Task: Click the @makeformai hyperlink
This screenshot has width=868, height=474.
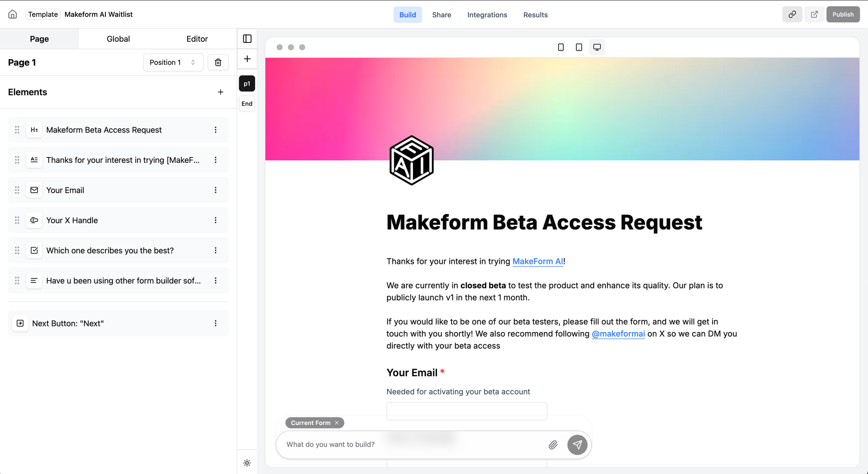Action: pyautogui.click(x=618, y=333)
